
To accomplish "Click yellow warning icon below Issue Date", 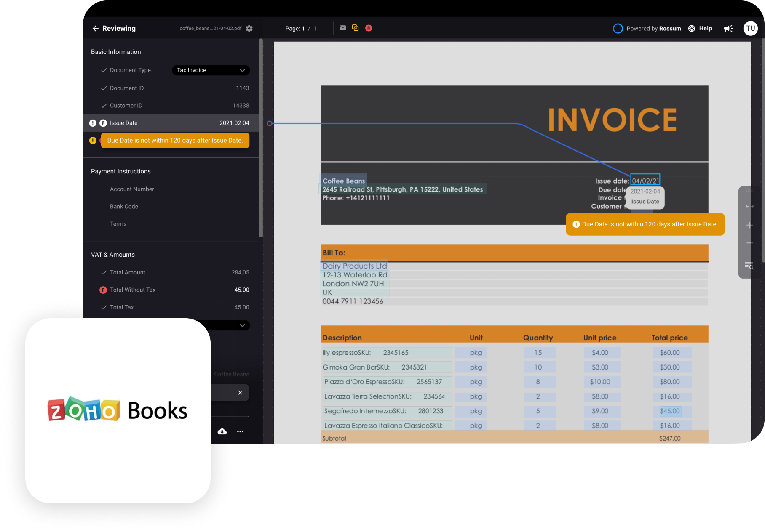I will tap(93, 140).
